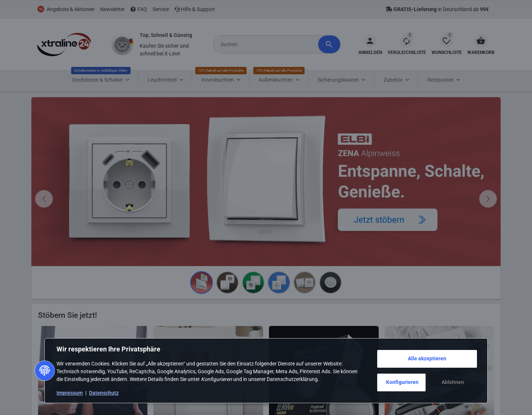Click the socket image with German flag

coord(122,45)
